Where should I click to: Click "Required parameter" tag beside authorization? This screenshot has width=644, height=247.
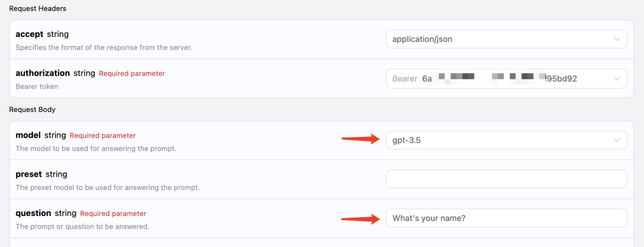click(132, 74)
